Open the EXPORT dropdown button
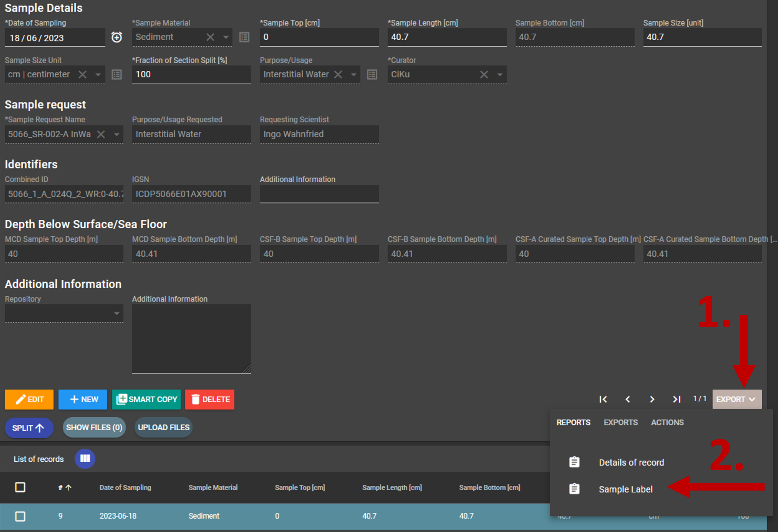 point(737,399)
